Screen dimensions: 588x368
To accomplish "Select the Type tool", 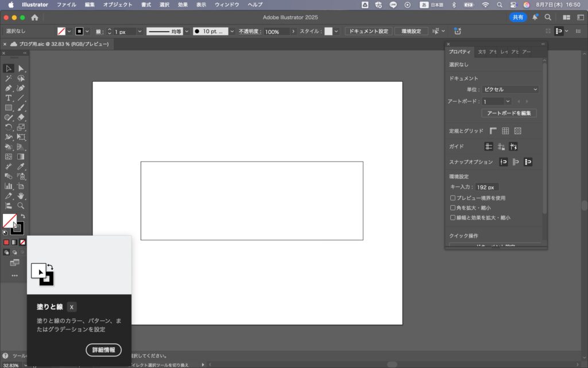I will click(x=8, y=98).
